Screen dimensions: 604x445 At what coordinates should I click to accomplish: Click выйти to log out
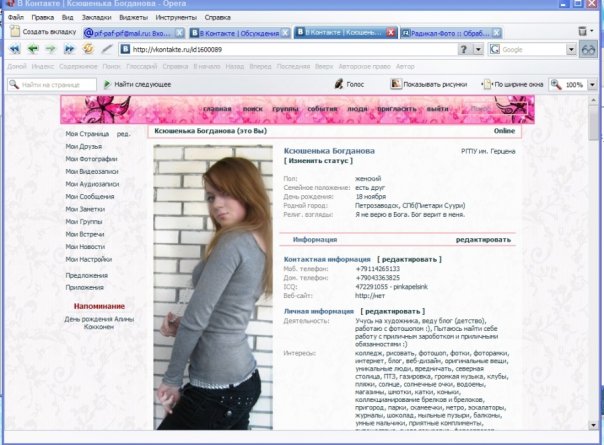[x=437, y=109]
